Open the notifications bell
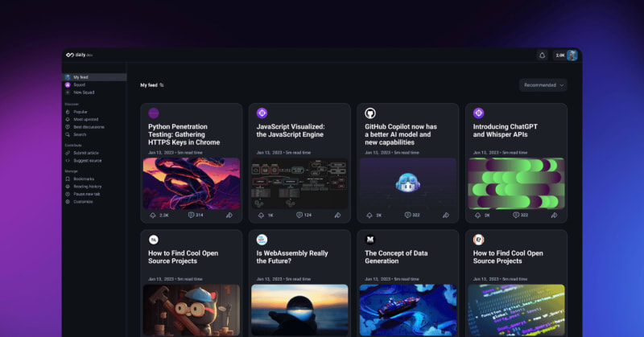 point(542,55)
